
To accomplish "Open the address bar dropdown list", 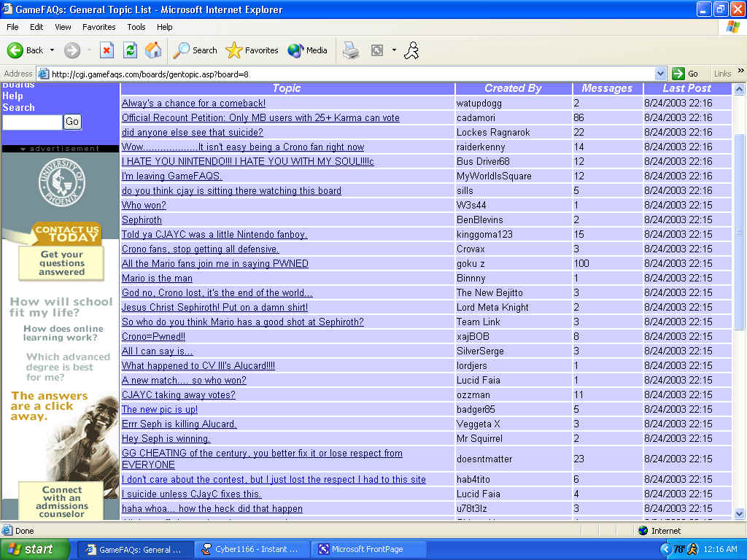I will 659,74.
